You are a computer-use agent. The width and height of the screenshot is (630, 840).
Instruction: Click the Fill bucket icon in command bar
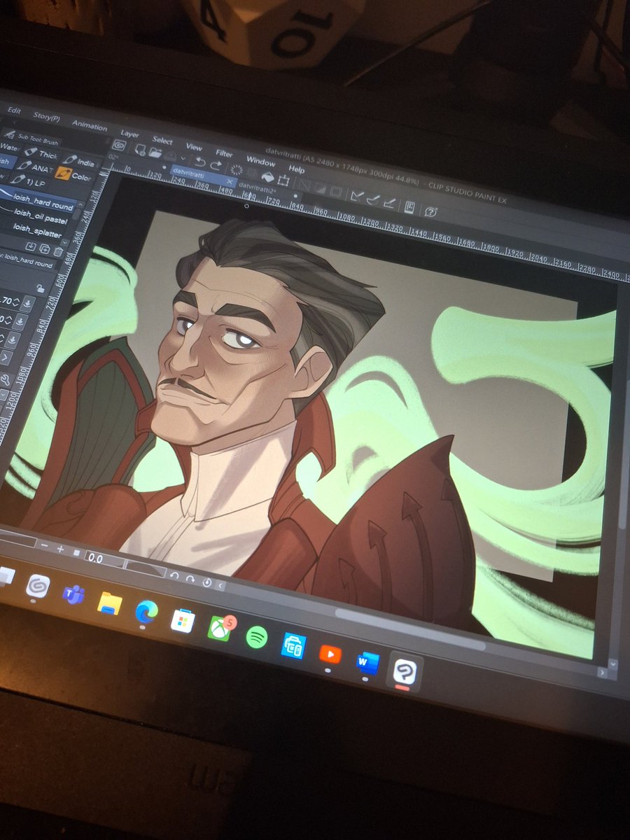click(268, 176)
